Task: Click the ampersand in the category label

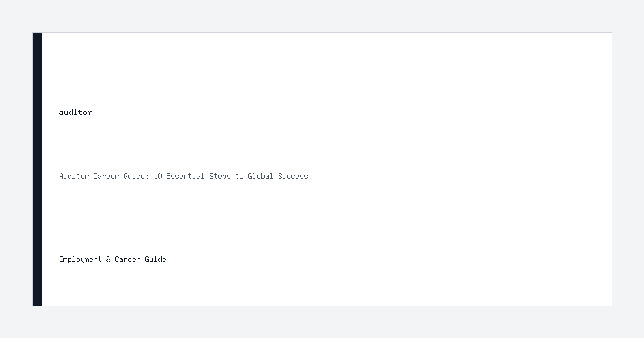Action: tap(108, 259)
